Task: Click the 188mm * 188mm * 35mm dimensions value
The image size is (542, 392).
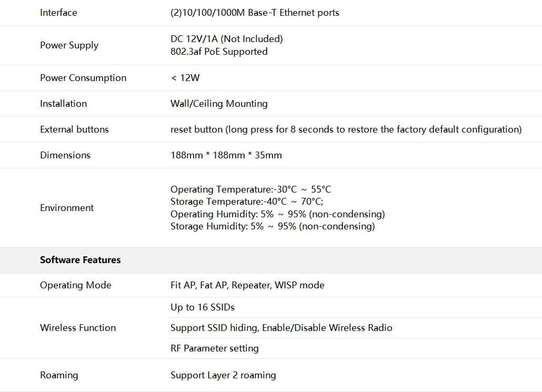Action: click(226, 155)
